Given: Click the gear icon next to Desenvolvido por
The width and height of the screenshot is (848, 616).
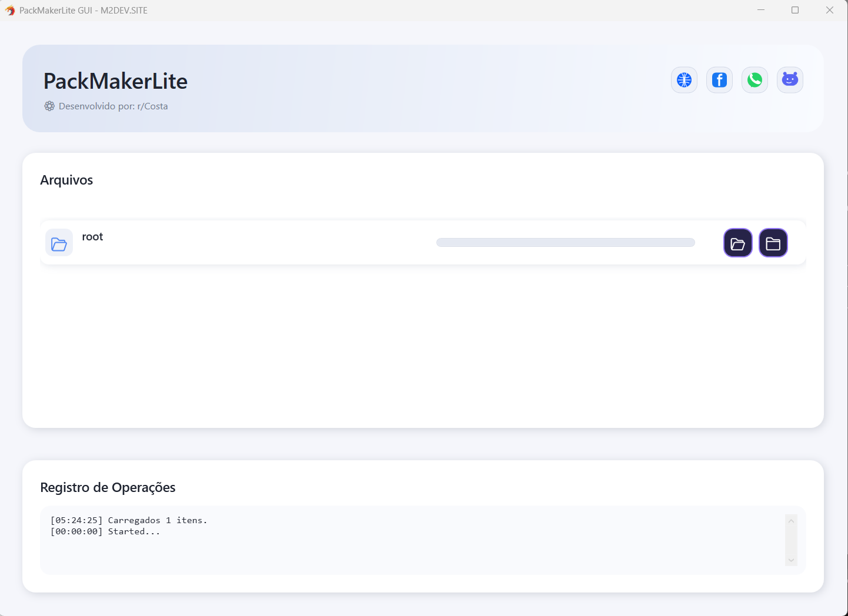Looking at the screenshot, I should pyautogui.click(x=49, y=106).
